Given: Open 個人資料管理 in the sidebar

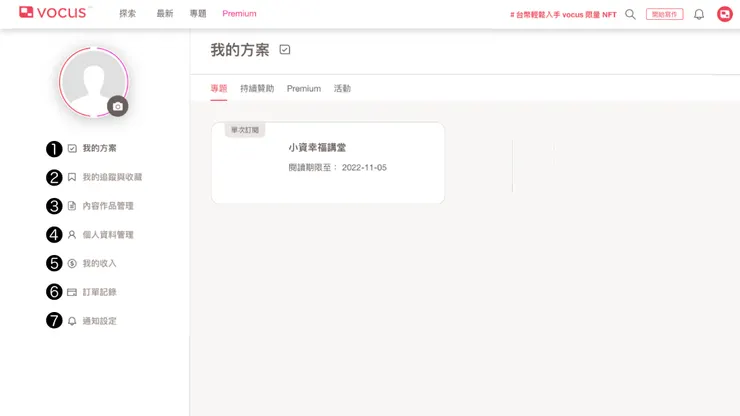Looking at the screenshot, I should [x=108, y=235].
